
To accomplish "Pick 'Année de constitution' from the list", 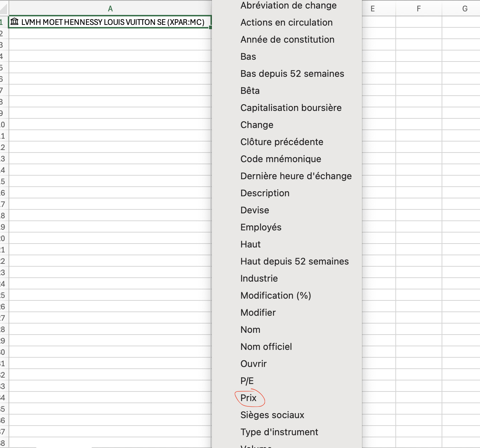I will pyautogui.click(x=287, y=39).
